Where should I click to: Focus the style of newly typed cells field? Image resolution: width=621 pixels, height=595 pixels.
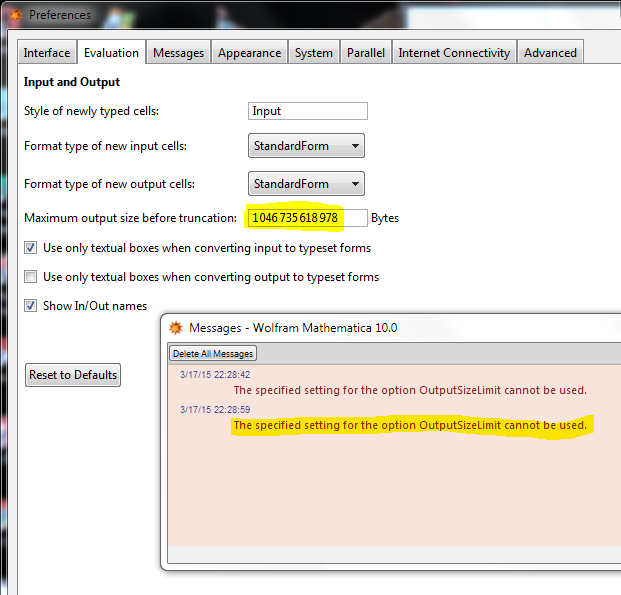(x=307, y=111)
